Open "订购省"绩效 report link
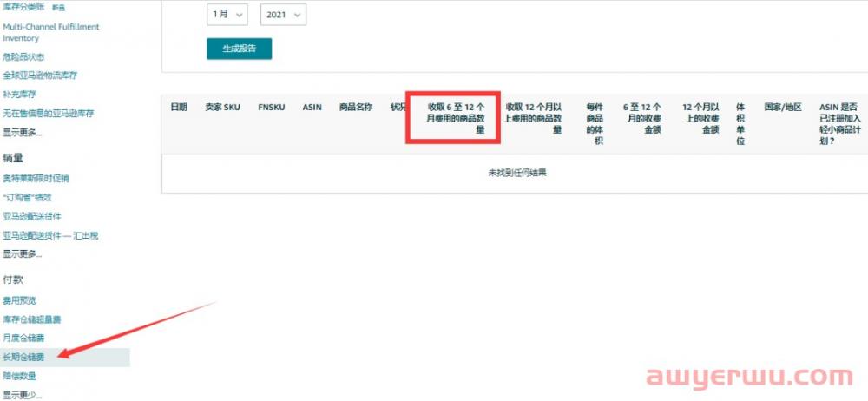The image size is (868, 401). pyautogui.click(x=27, y=197)
